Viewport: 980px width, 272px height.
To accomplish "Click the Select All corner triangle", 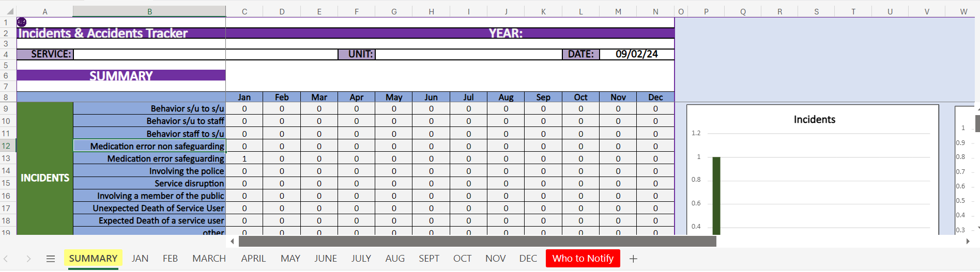I will pyautogui.click(x=9, y=11).
